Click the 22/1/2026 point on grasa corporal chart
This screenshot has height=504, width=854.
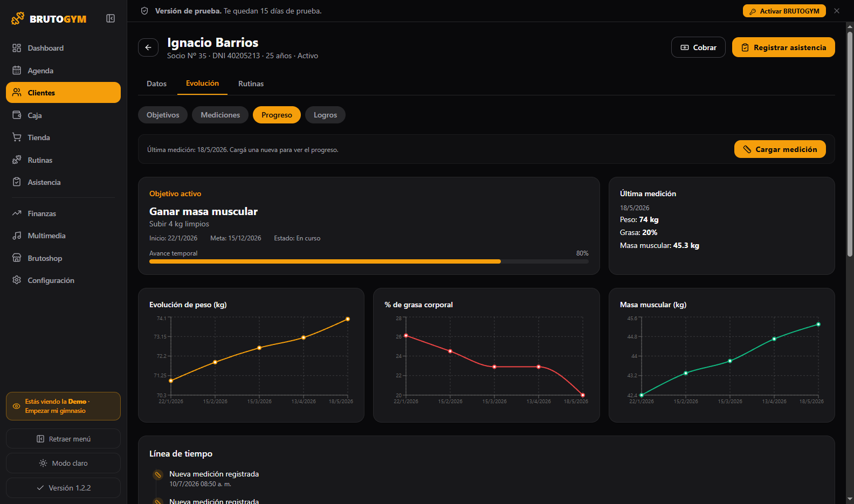[x=406, y=336]
